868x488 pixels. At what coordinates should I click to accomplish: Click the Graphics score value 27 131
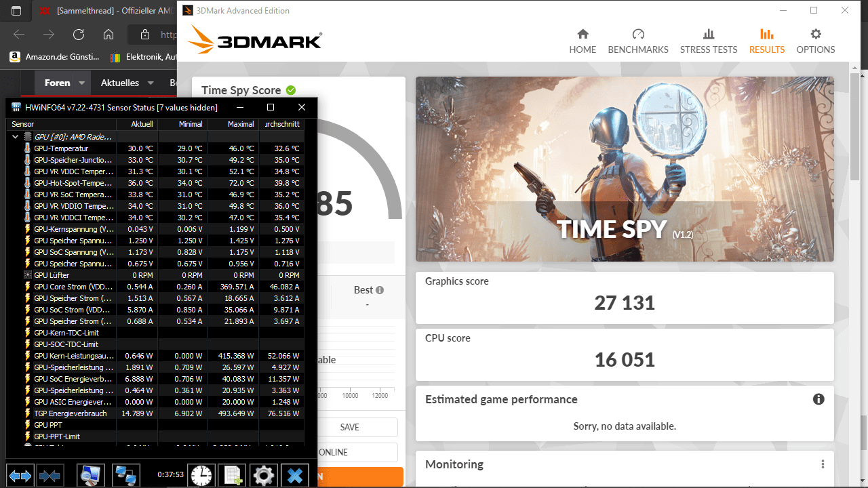point(625,302)
